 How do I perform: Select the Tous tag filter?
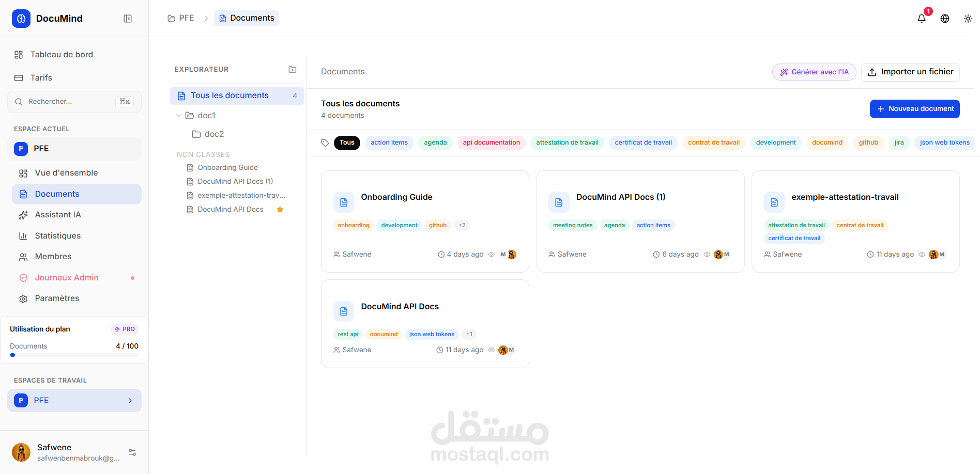(x=347, y=143)
